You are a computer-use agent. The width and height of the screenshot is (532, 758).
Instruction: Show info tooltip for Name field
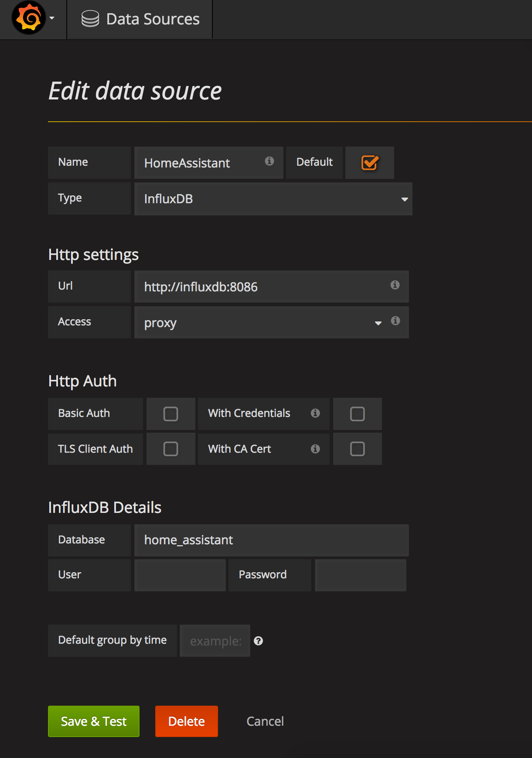pyautogui.click(x=269, y=161)
